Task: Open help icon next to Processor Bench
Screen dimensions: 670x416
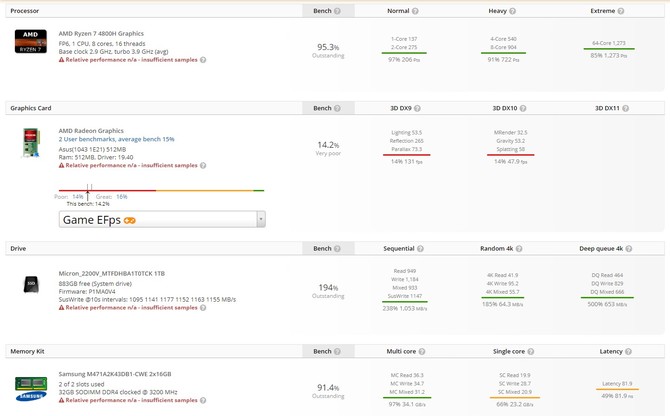Action: (x=338, y=11)
